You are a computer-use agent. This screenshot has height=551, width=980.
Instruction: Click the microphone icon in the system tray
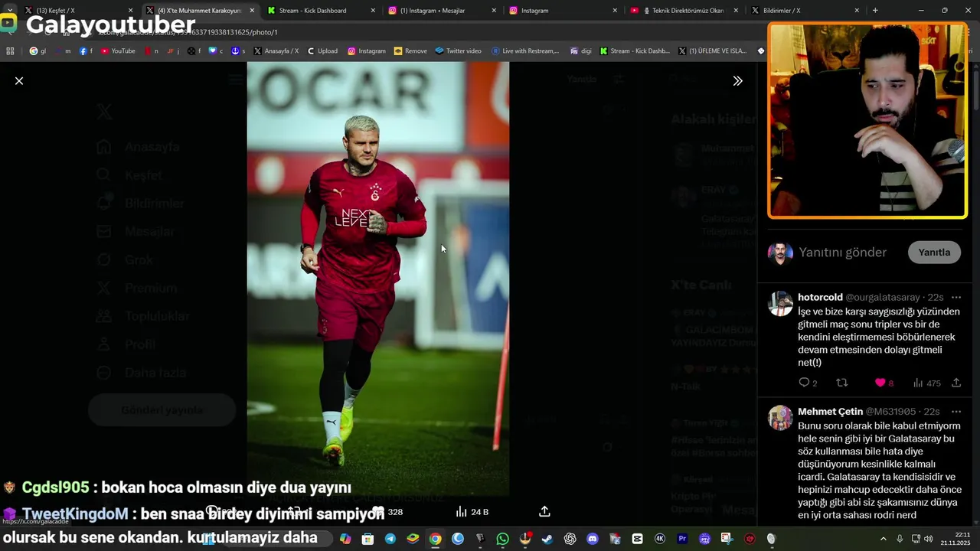(x=900, y=539)
